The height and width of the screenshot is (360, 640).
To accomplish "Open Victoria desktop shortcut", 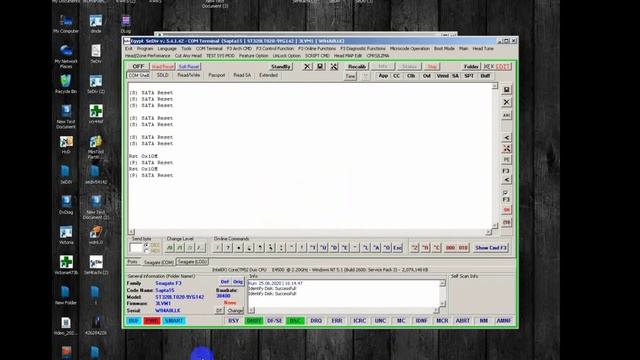I will point(66,235).
